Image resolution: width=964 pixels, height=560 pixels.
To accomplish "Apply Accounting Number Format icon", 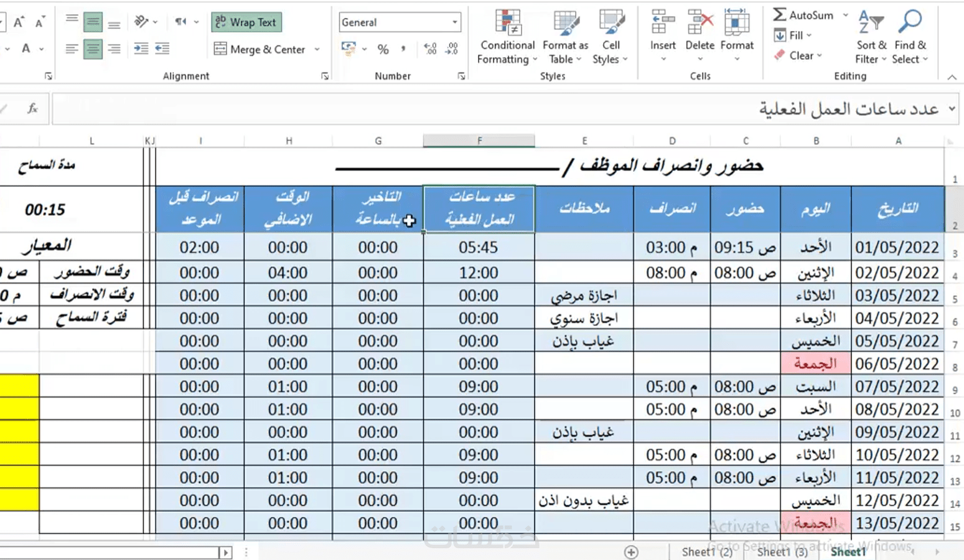I will pos(349,49).
